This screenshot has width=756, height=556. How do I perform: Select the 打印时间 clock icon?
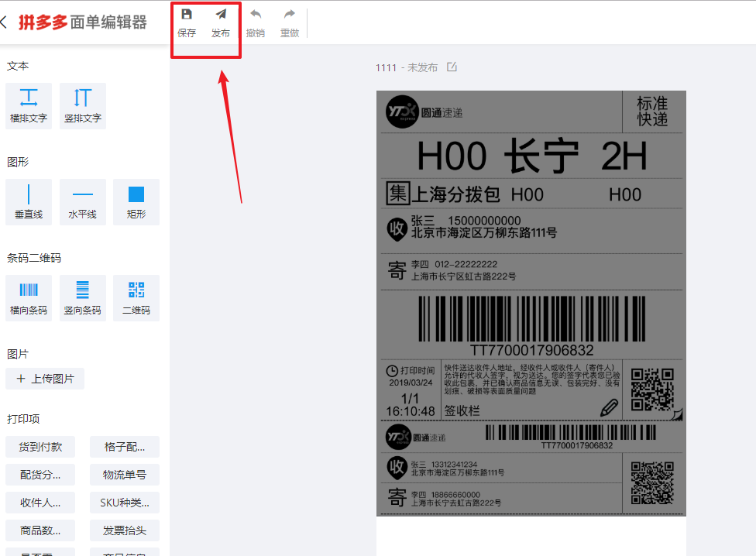click(x=392, y=371)
